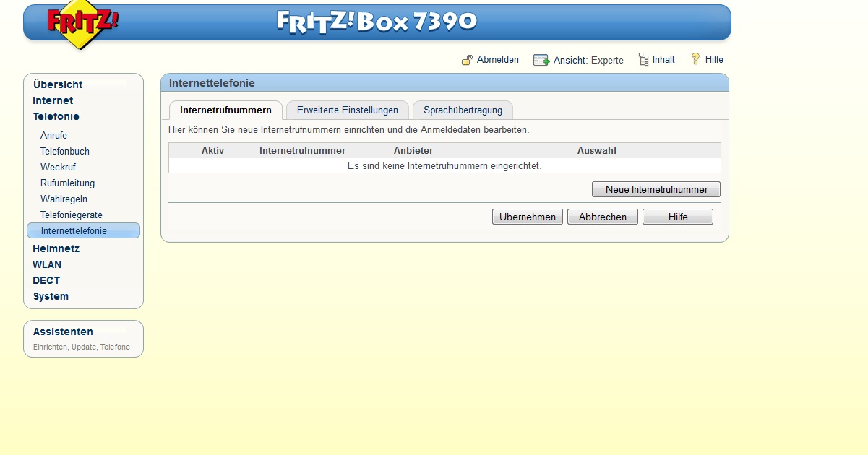Click the 'Es sind keine Internetrufnummern eingerichtet' text
The height and width of the screenshot is (455, 868).
click(444, 166)
